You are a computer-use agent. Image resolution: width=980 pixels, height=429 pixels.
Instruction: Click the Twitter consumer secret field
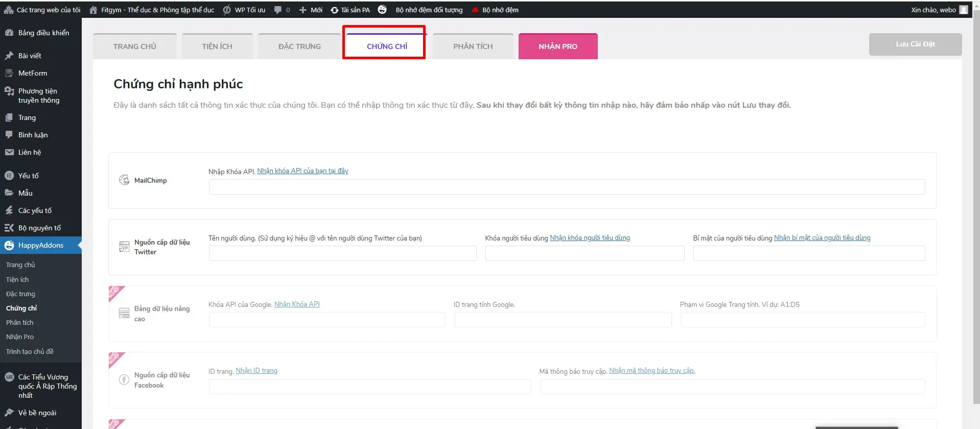click(809, 253)
